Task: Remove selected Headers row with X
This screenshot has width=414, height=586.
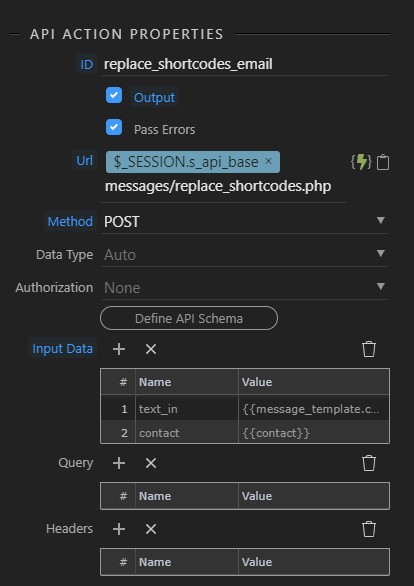Action: point(151,529)
